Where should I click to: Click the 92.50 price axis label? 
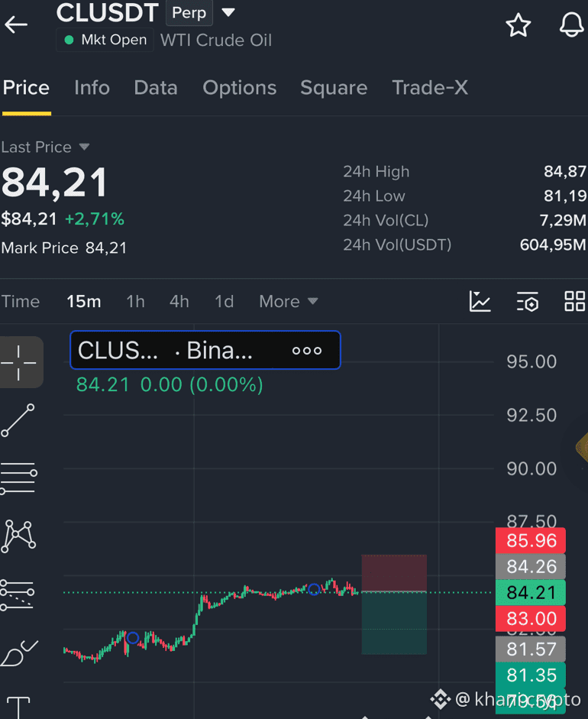coord(531,416)
